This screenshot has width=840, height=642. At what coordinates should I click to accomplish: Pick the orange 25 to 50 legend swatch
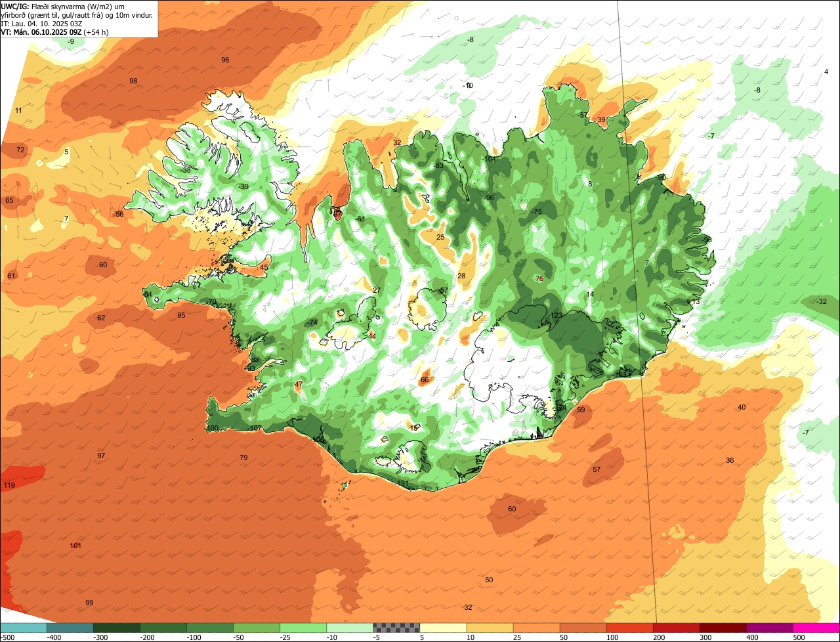[x=536, y=628]
